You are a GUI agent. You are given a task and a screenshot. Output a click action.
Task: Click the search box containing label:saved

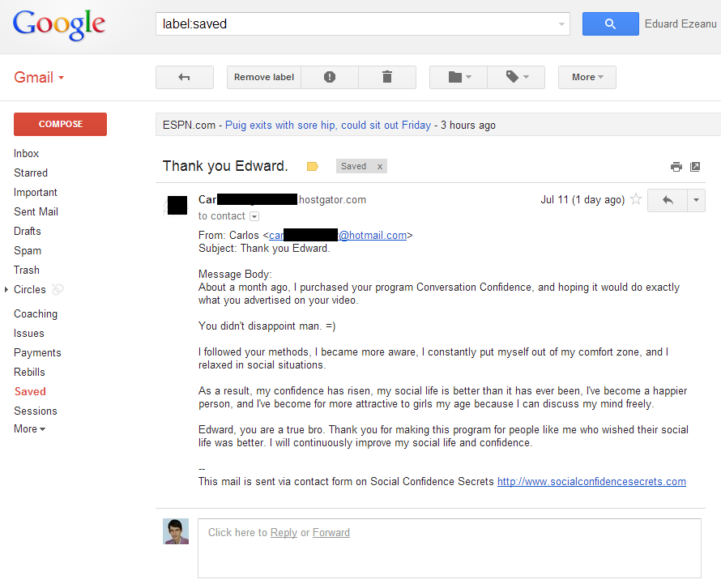(362, 24)
